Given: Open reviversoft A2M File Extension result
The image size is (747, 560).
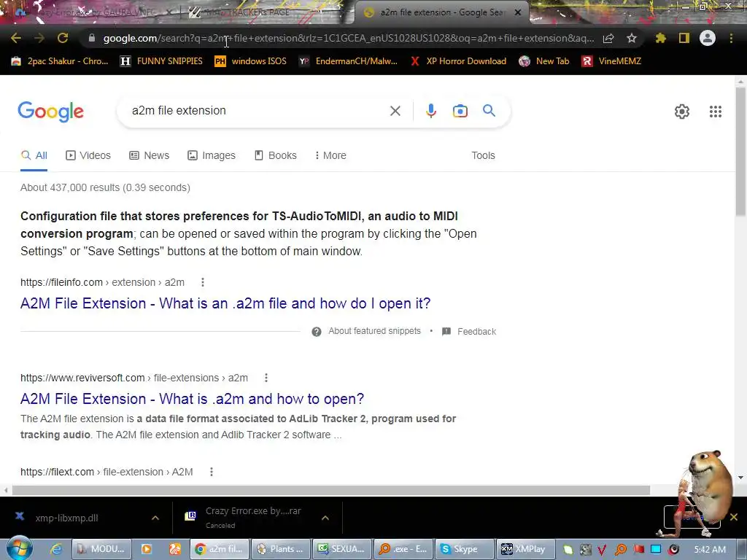Looking at the screenshot, I should (x=192, y=399).
